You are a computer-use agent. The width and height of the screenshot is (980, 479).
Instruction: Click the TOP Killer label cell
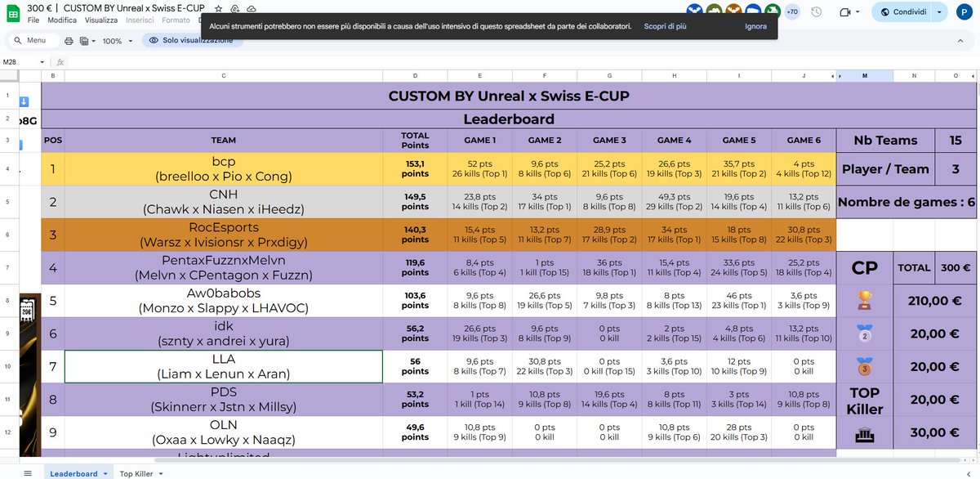pos(865,401)
